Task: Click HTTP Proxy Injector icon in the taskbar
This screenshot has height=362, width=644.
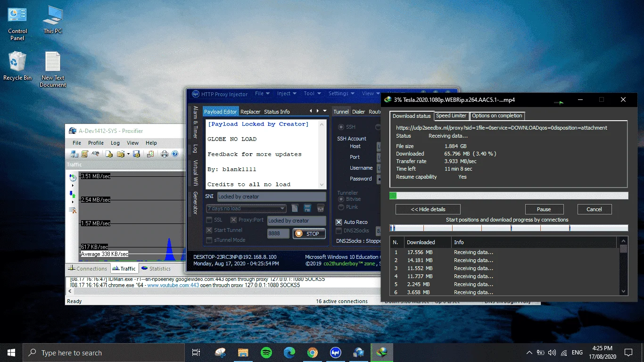Action: click(x=335, y=352)
